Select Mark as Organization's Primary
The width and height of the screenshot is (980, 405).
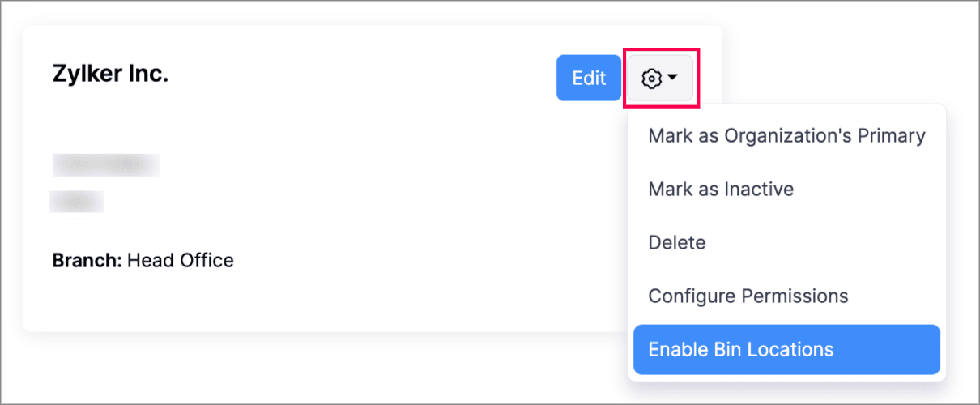tap(786, 135)
